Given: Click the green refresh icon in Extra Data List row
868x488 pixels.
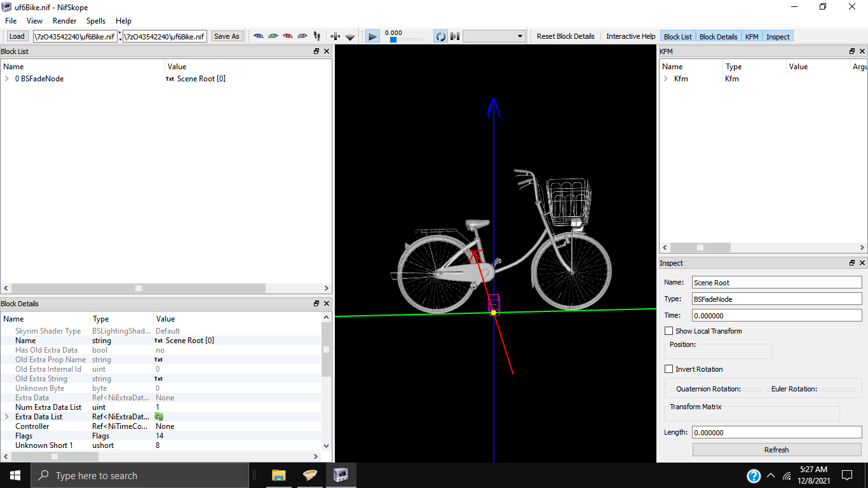Looking at the screenshot, I should click(159, 417).
